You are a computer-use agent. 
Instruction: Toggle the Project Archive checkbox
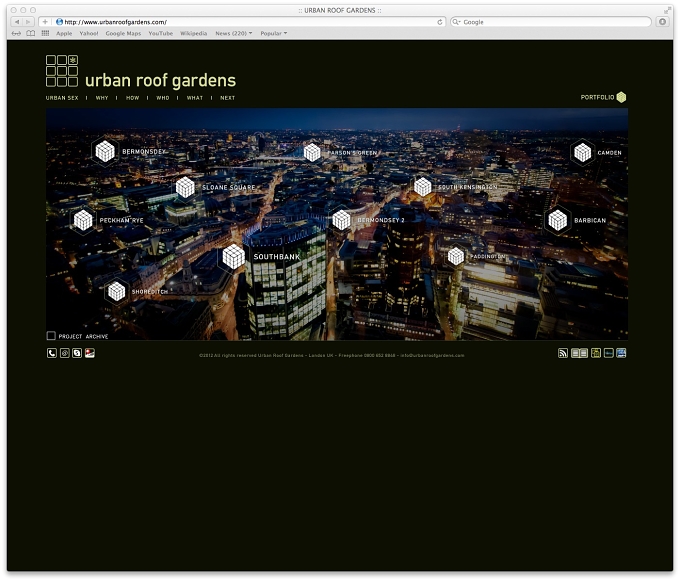click(51, 336)
